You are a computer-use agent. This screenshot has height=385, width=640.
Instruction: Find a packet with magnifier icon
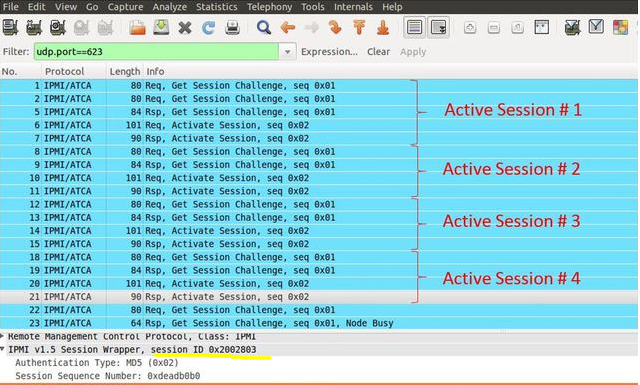[264, 28]
